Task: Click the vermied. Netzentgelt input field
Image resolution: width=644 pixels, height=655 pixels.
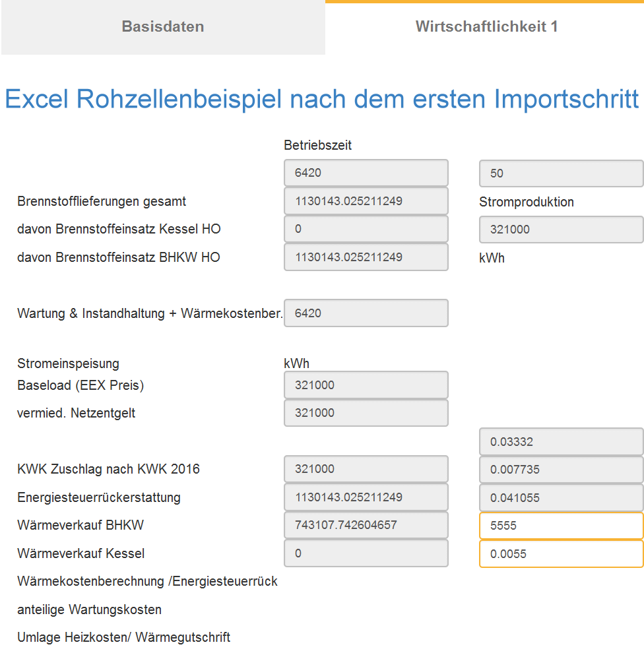Action: (x=366, y=413)
